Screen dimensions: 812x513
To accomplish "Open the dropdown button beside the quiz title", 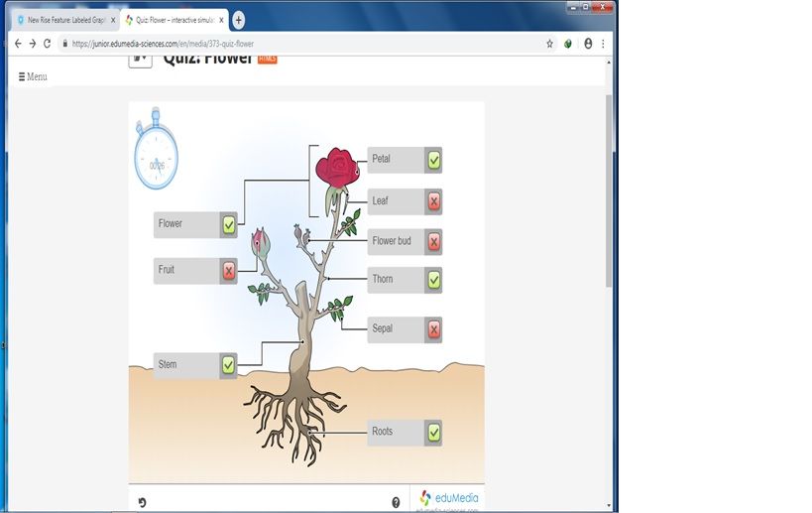I will pyautogui.click(x=141, y=61).
